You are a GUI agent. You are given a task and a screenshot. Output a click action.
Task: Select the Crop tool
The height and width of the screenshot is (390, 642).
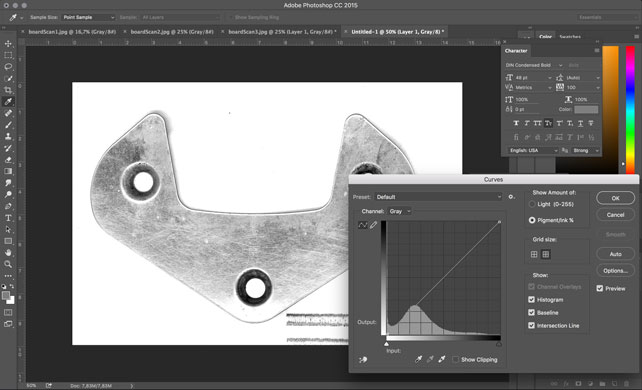(8, 90)
